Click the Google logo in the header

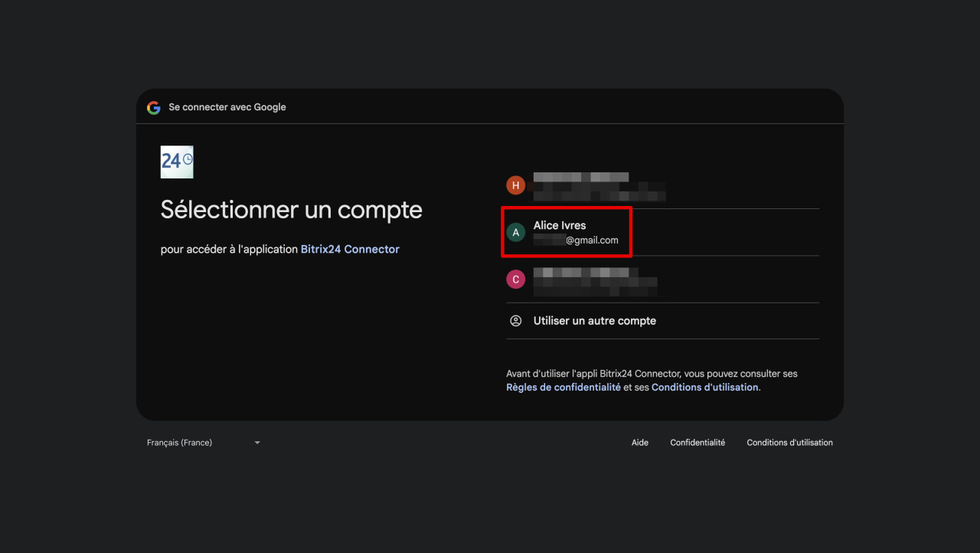click(154, 108)
